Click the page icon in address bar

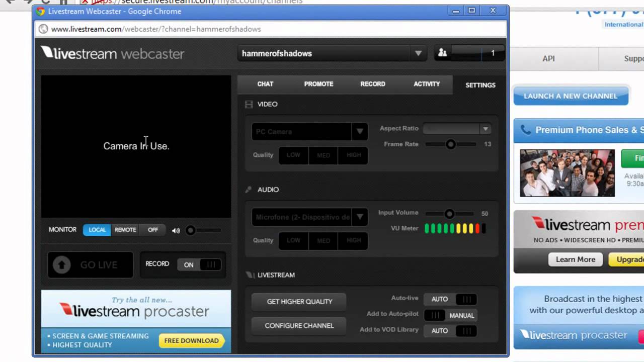(43, 29)
